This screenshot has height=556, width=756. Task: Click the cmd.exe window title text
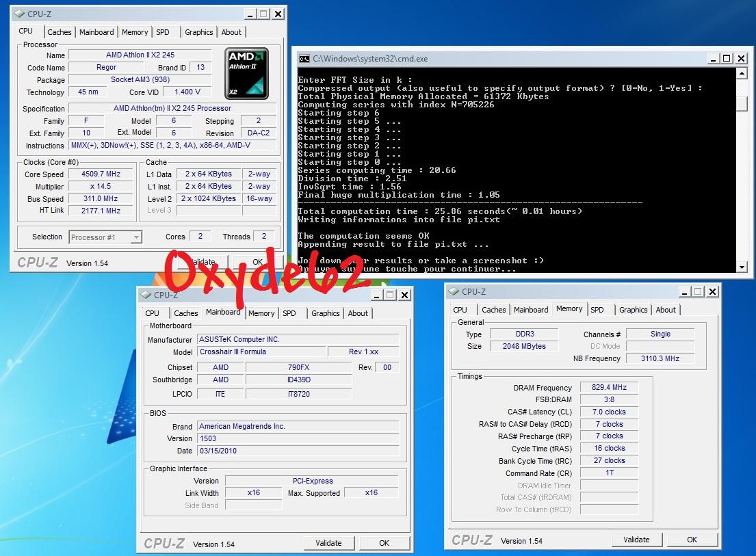370,59
